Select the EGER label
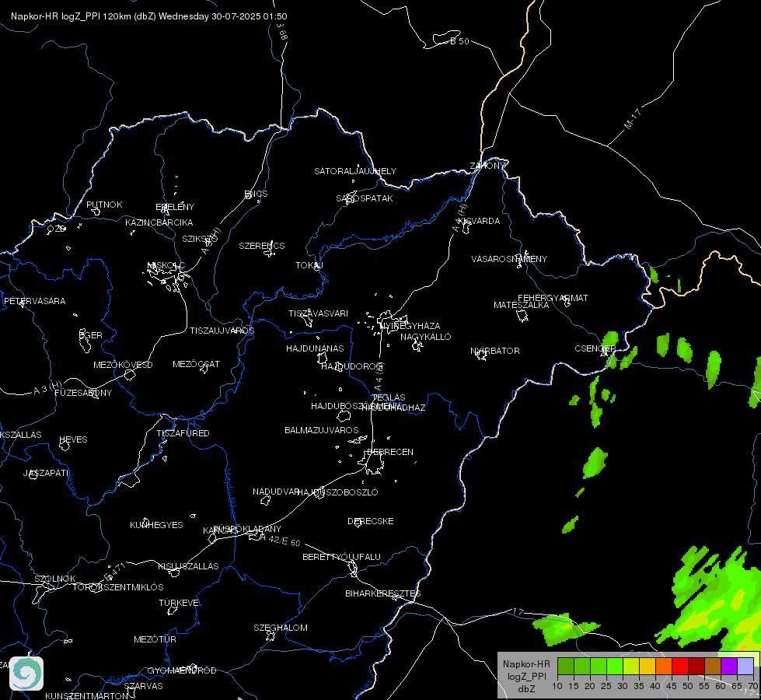 pyautogui.click(x=91, y=335)
